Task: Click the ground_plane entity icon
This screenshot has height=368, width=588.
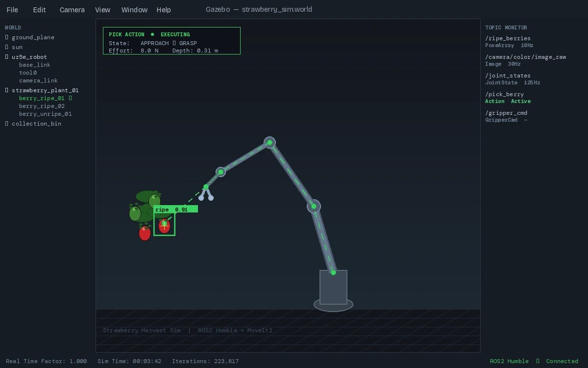Action: [6, 37]
